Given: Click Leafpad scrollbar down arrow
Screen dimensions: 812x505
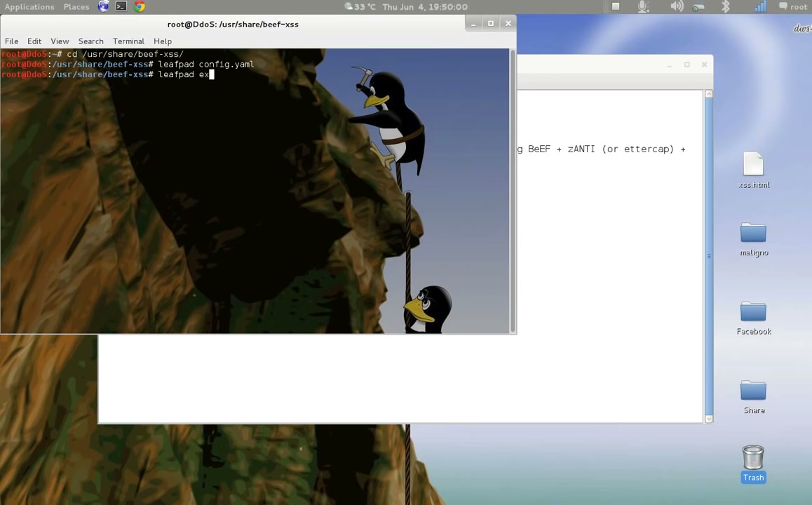Looking at the screenshot, I should coord(709,419).
